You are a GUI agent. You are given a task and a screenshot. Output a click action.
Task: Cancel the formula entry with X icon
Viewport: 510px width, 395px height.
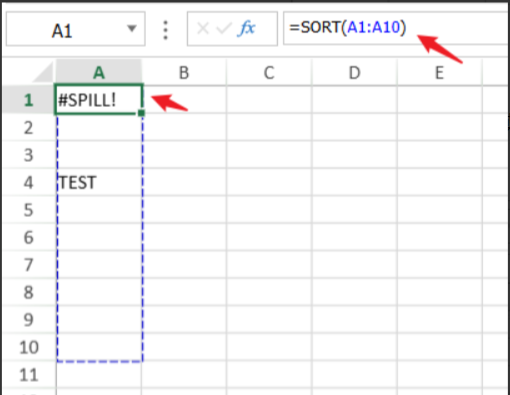[203, 28]
